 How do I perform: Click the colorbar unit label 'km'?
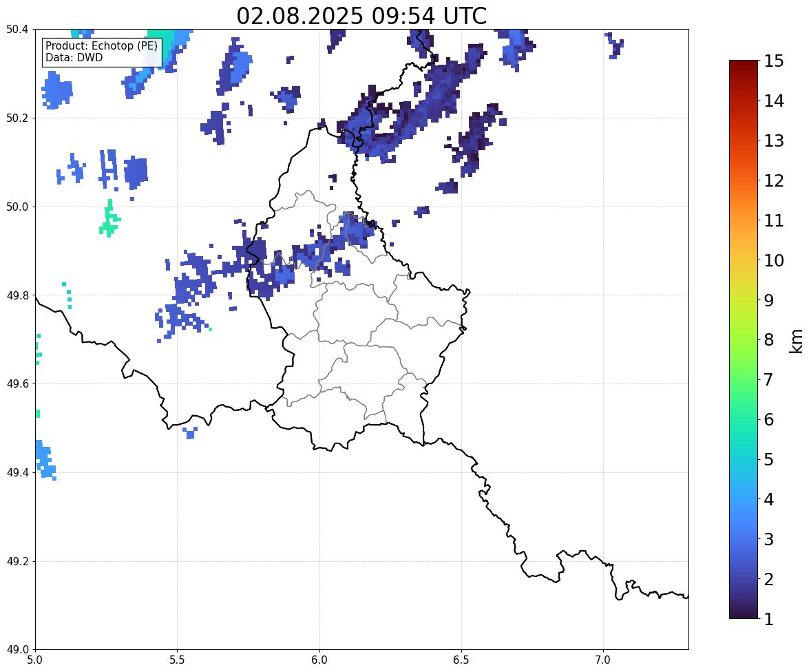point(797,341)
